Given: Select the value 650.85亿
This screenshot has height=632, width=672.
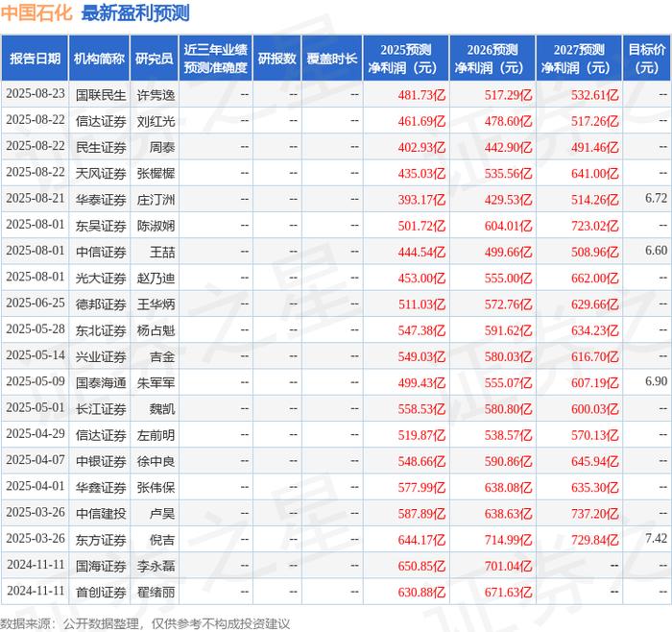Looking at the screenshot, I should coord(421,566).
